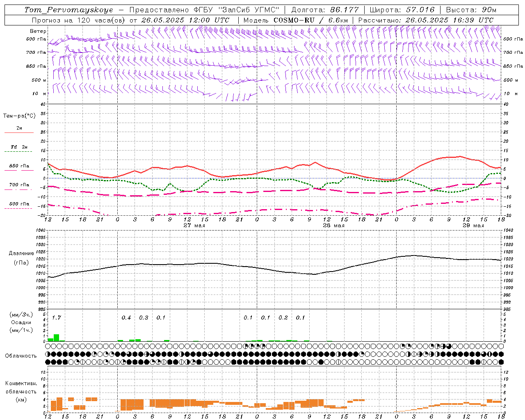Click the 0.4 precipitation amount
The width and height of the screenshot is (525, 420).
[126, 318]
